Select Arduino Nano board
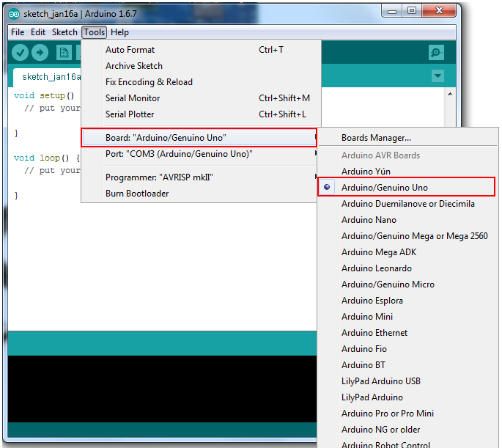The image size is (502, 448). pyautogui.click(x=407, y=220)
